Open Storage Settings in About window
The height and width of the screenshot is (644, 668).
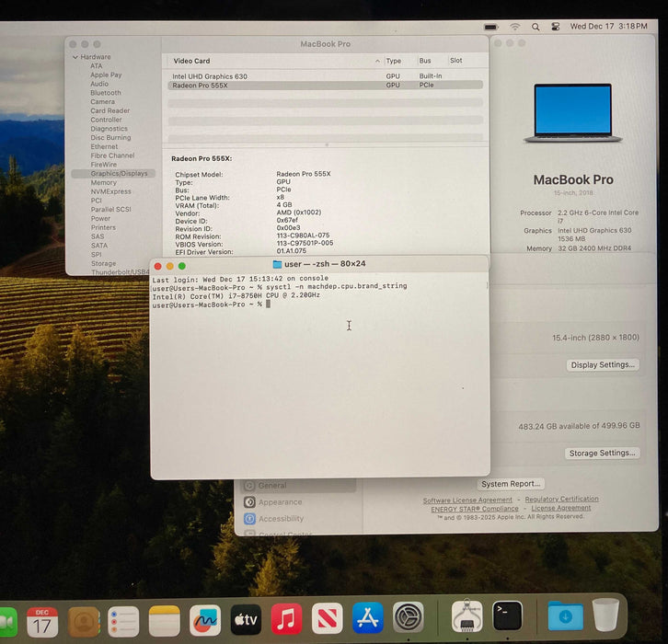tap(602, 454)
